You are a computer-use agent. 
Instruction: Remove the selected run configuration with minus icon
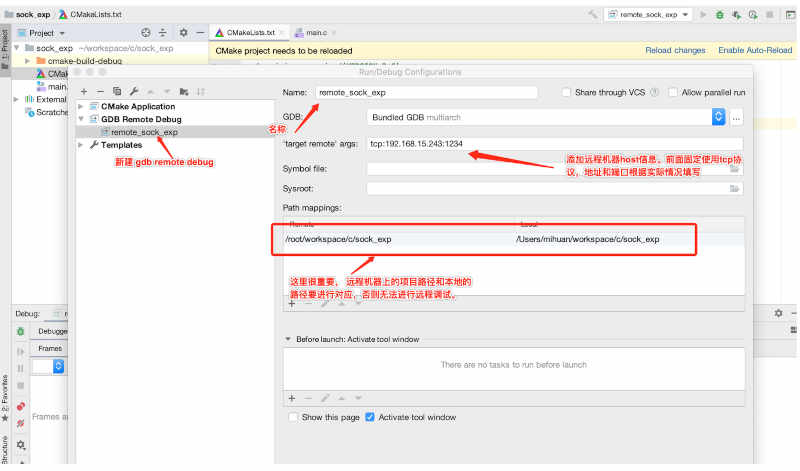100,92
